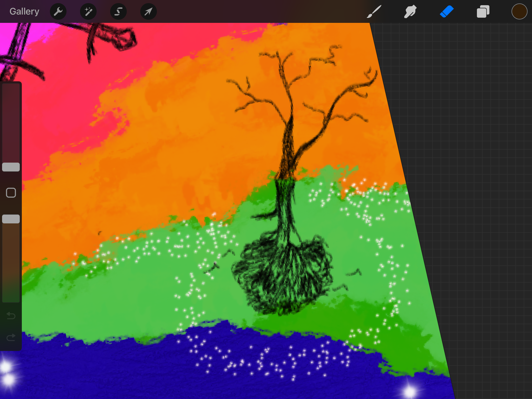This screenshot has height=399, width=532.
Task: Open the Adjustments magic wand menu
Action: (x=88, y=12)
